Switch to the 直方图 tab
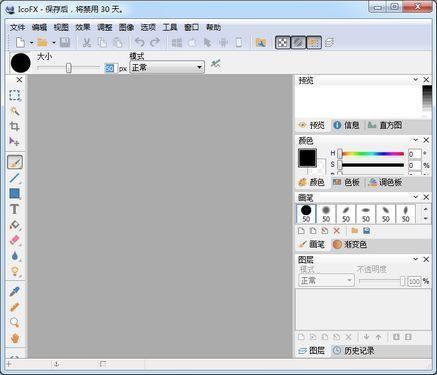The height and width of the screenshot is (375, 437). pos(385,125)
